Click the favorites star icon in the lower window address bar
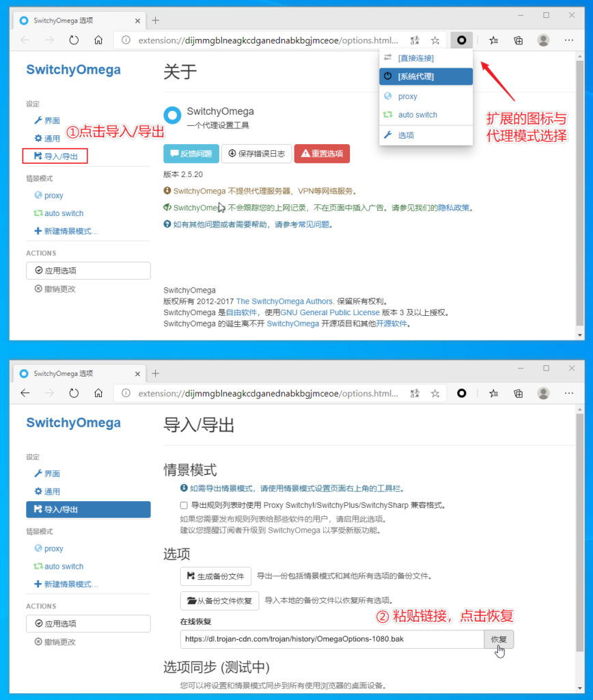 click(x=435, y=393)
